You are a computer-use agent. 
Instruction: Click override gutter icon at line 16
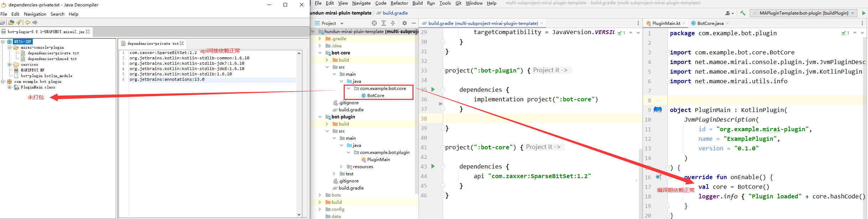click(659, 177)
